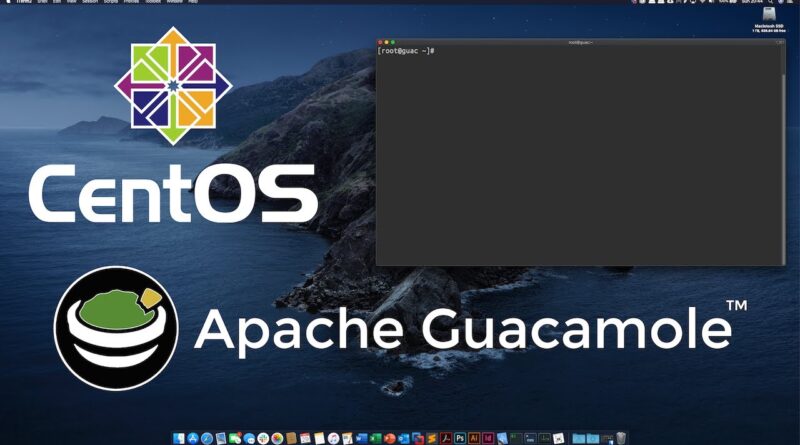Launch Adobe Acrobat from Dock
The image size is (800, 445).
(x=446, y=438)
